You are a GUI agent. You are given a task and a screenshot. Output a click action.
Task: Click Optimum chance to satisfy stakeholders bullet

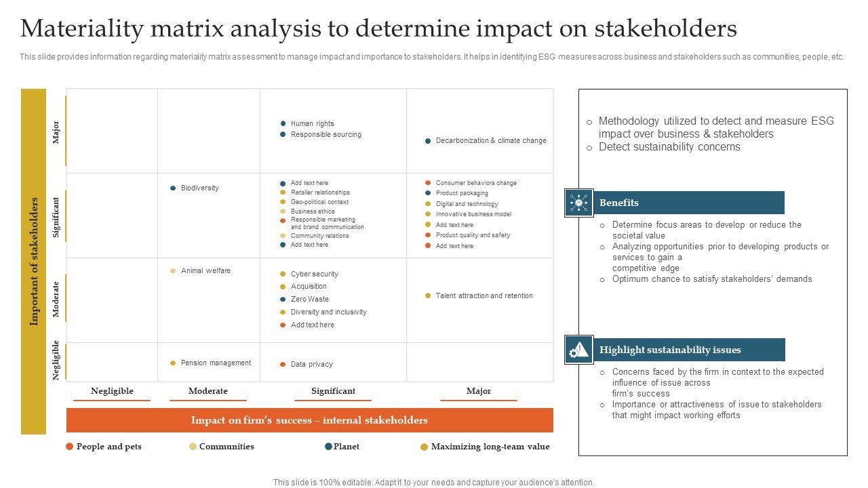[x=712, y=279]
